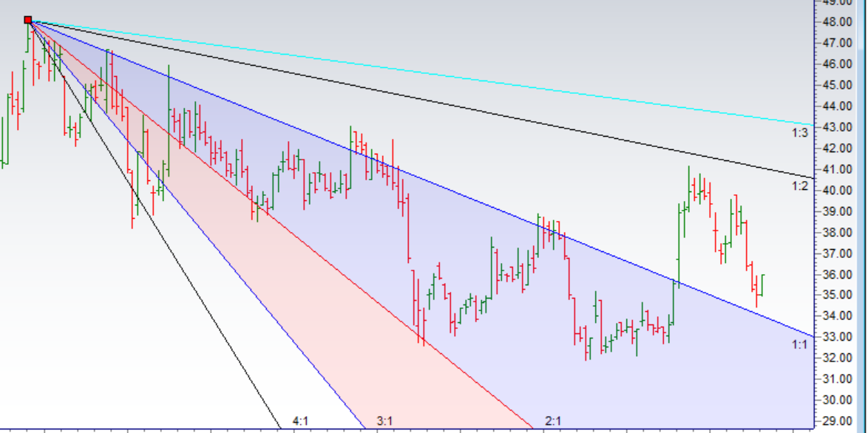Click the 2:1 fan line label
Image resolution: width=868 pixels, height=433 pixels.
click(553, 422)
